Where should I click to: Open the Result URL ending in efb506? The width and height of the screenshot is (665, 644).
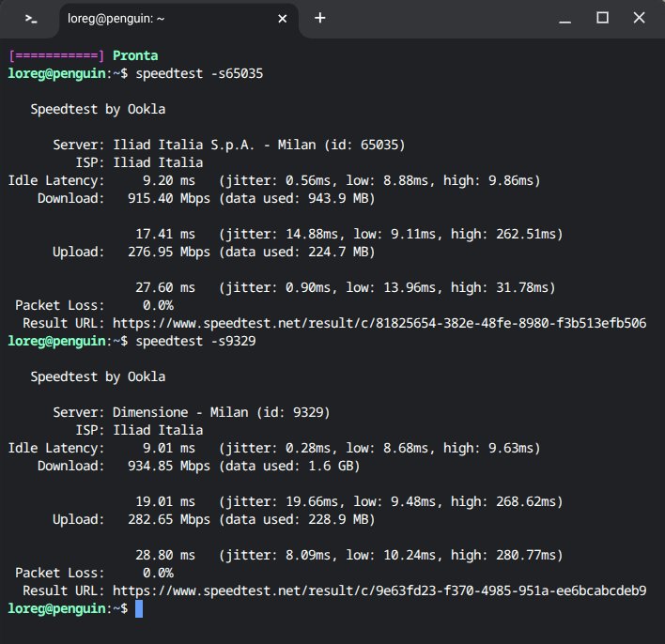pos(379,323)
